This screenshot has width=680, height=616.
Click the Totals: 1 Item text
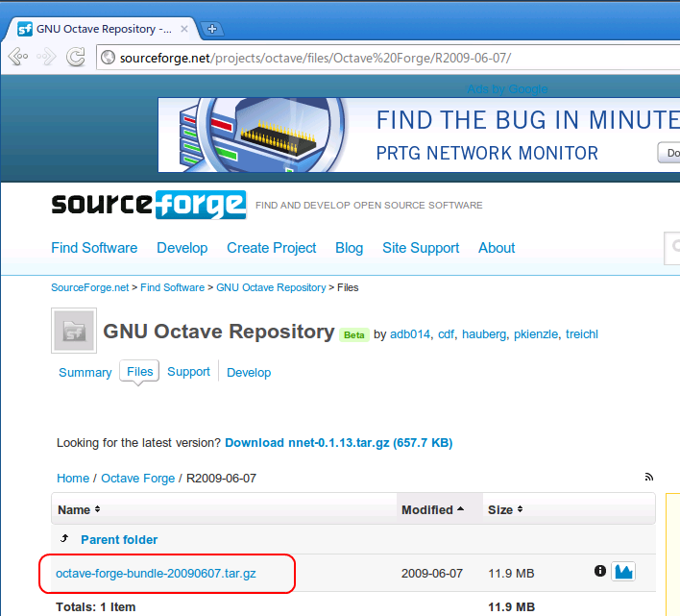(95, 607)
